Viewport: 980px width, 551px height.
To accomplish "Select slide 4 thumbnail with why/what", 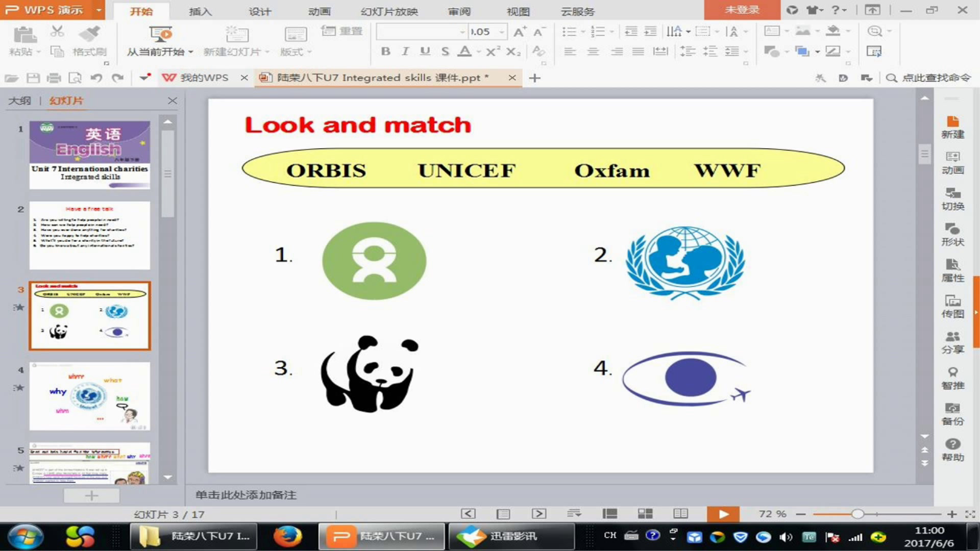I will [90, 396].
